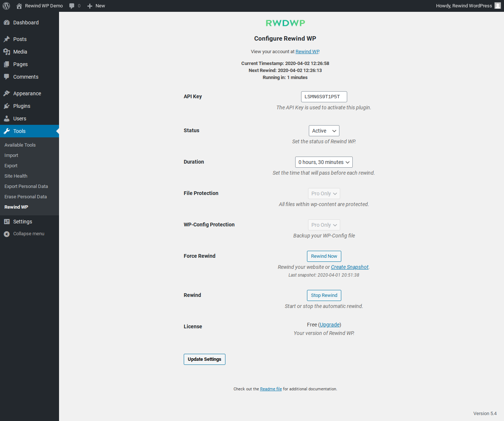This screenshot has width=504, height=421.
Task: Open Appearance menu item
Action: (x=30, y=93)
